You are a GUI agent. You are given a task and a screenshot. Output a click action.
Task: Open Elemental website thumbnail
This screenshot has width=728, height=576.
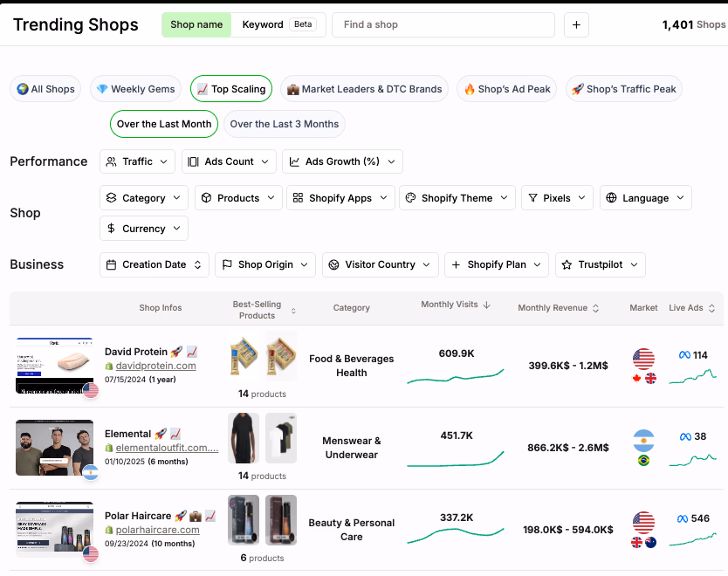[x=54, y=448]
